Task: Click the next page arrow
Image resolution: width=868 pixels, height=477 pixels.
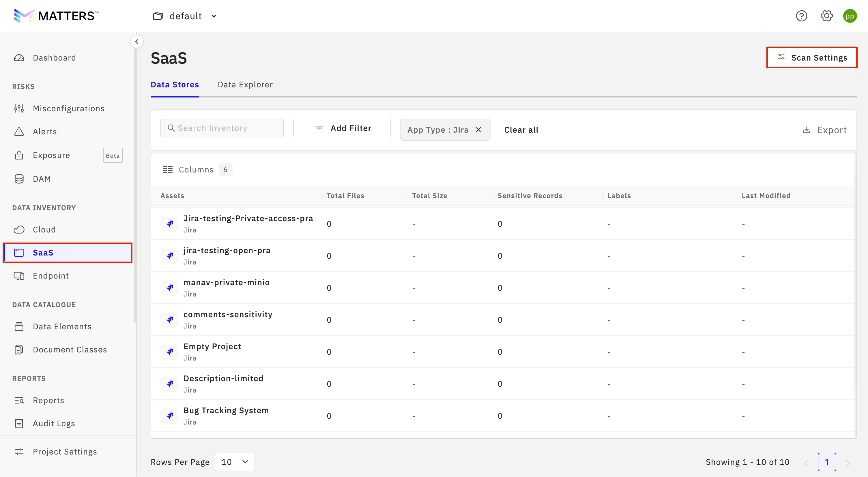Action: point(848,463)
